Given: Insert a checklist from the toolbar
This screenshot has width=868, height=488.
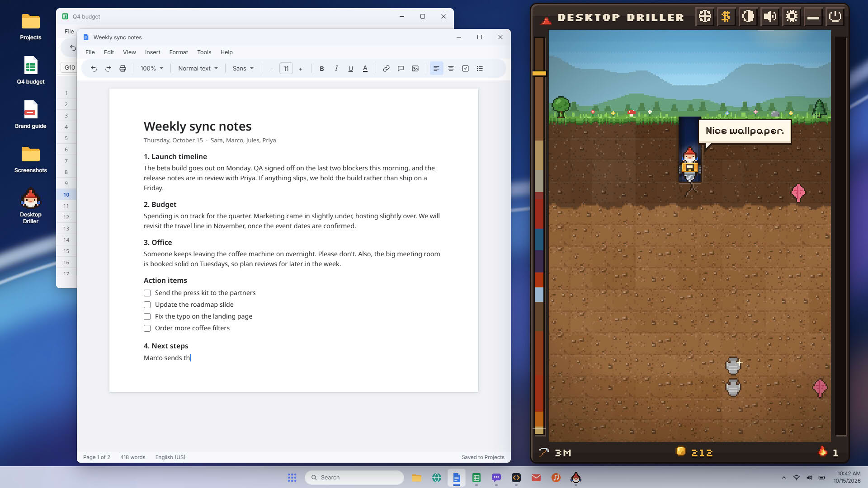Looking at the screenshot, I should click(465, 69).
